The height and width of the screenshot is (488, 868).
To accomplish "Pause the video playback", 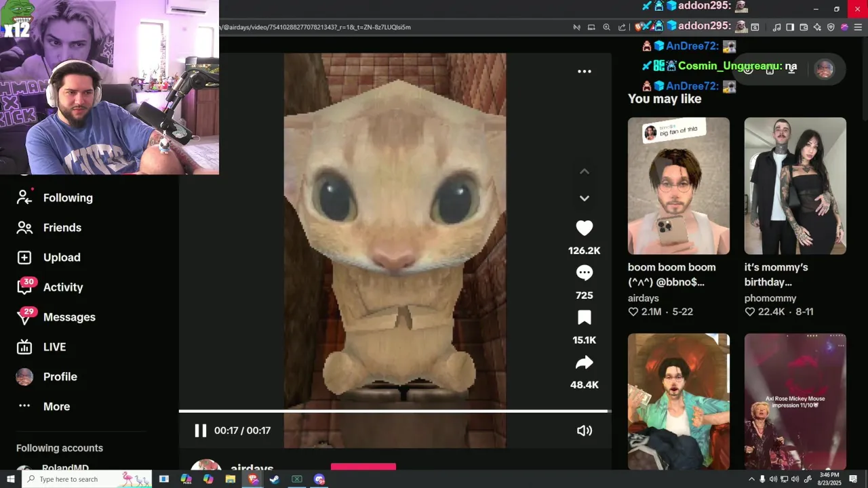I will point(200,430).
